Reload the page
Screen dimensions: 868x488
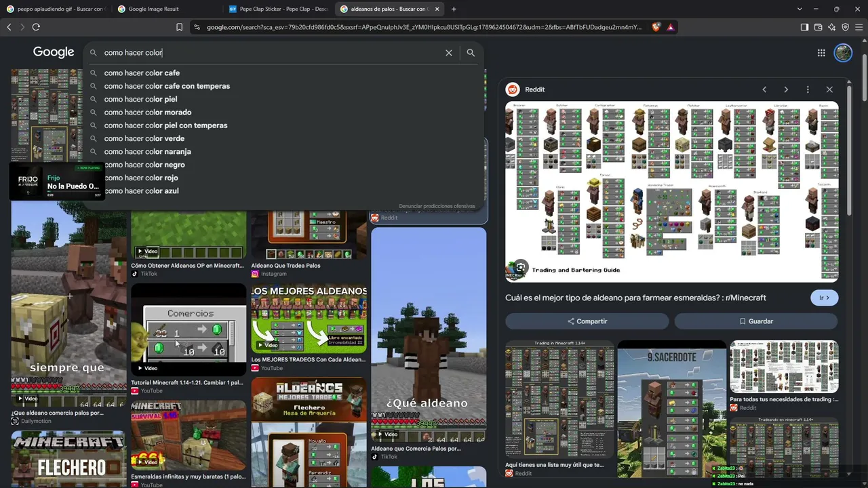(x=36, y=27)
